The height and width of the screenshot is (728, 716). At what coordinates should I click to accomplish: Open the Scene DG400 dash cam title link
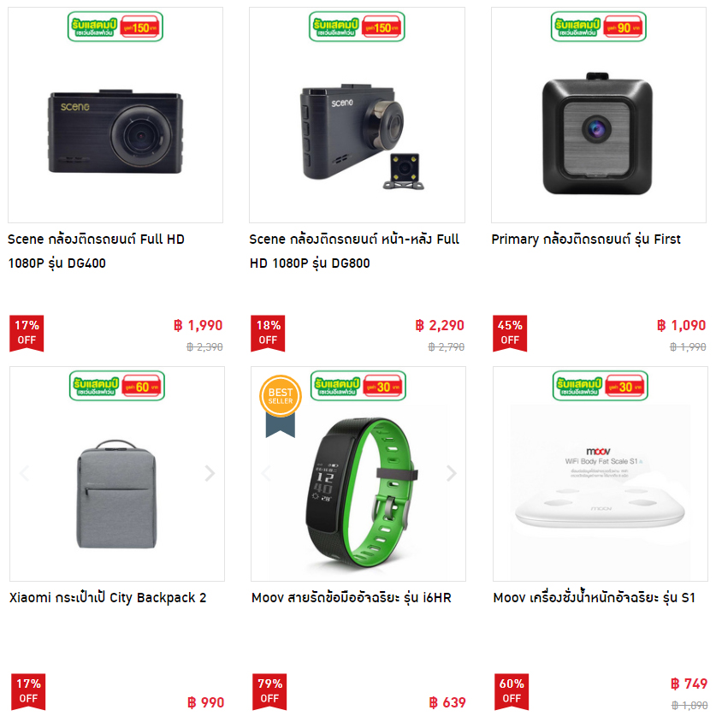coord(96,252)
